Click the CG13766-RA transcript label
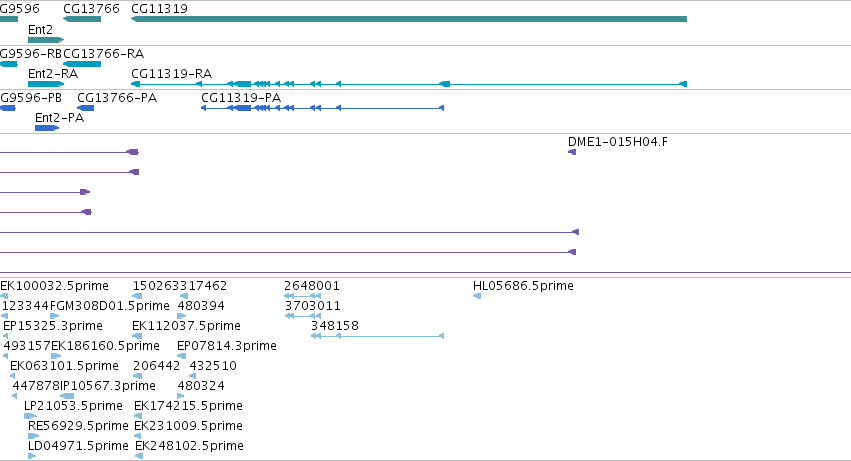This screenshot has width=851, height=461. pyautogui.click(x=104, y=54)
